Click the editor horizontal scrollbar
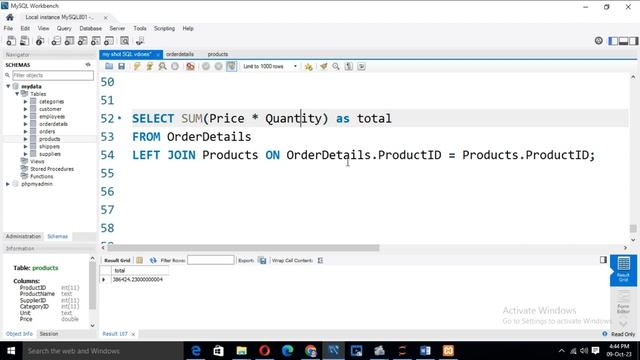Image resolution: width=640 pixels, height=360 pixels. point(243,248)
